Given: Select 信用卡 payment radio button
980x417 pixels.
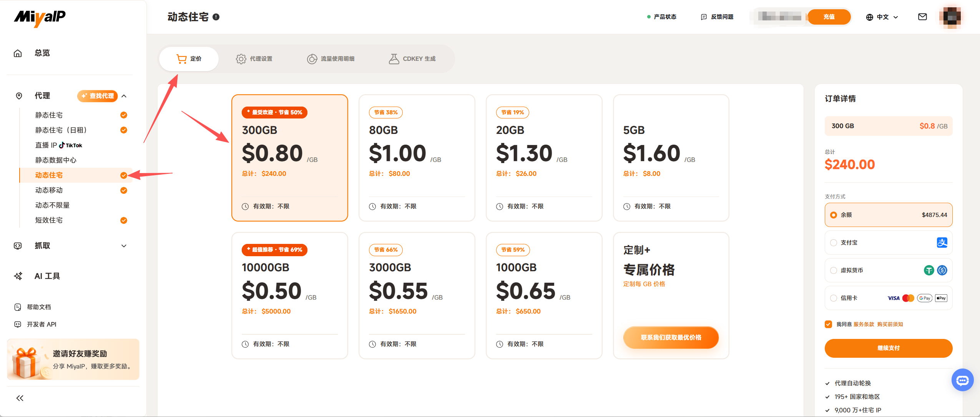Looking at the screenshot, I should 834,298.
